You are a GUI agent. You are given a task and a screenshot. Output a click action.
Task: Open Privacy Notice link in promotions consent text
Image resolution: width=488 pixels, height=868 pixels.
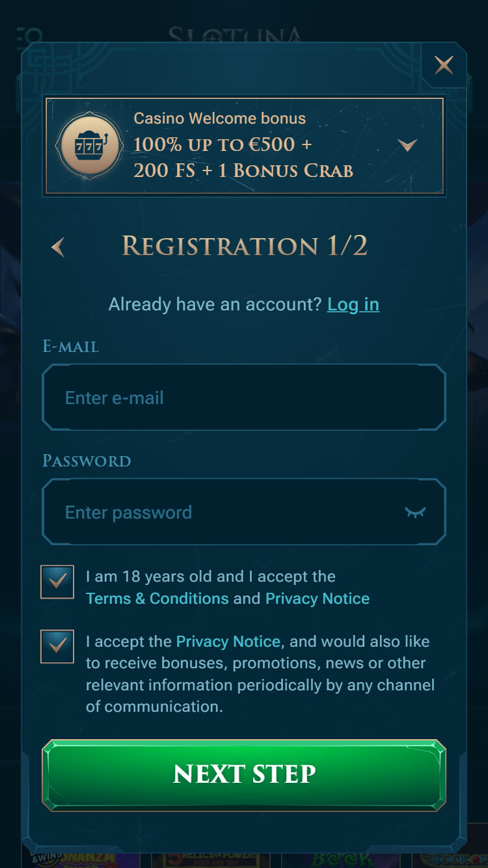tap(228, 642)
